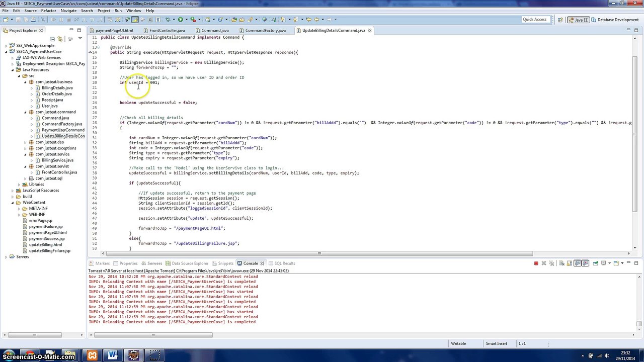Screen dimensions: 644x362
Task: Click the Debug bug icon in the toolbar
Action: click(168, 20)
